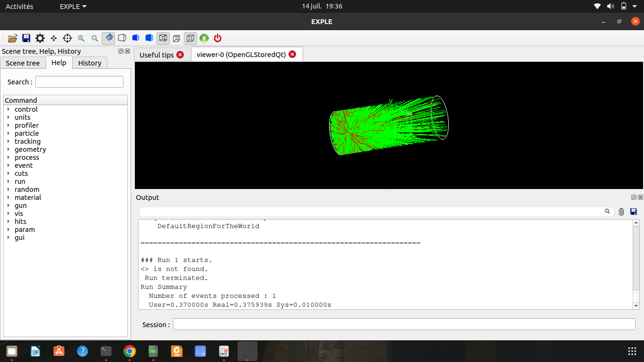Open Chrome from the dock
The width and height of the screenshot is (644, 362).
(x=130, y=351)
